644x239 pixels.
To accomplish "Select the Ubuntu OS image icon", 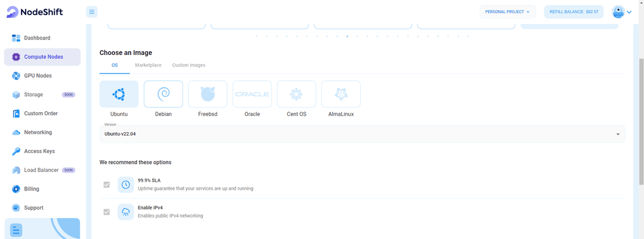I will [x=119, y=94].
